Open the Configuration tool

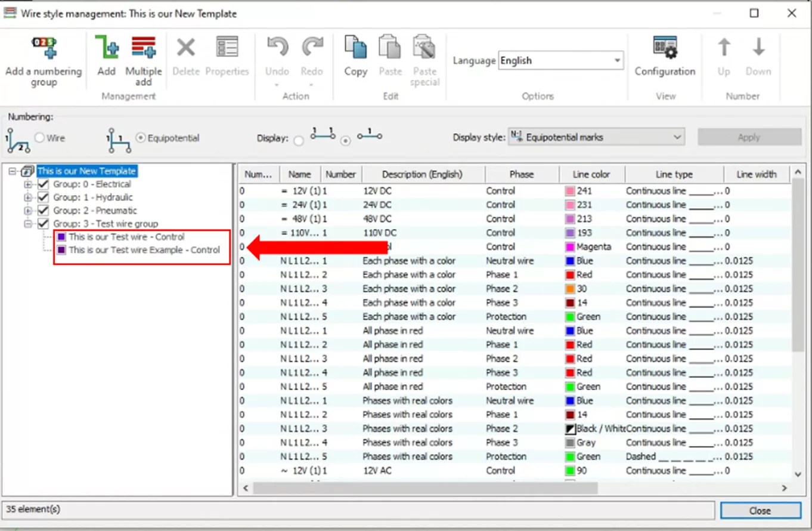click(665, 48)
